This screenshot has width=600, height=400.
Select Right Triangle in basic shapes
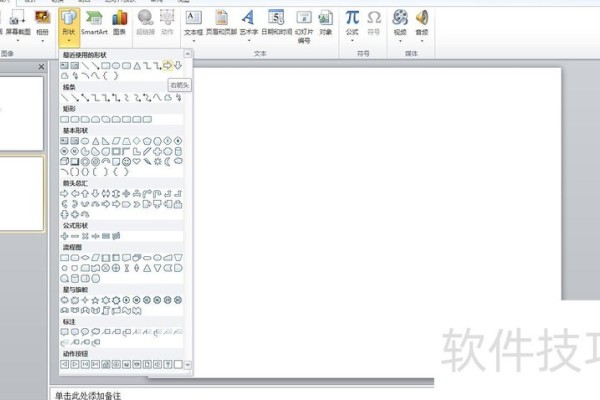(106, 141)
